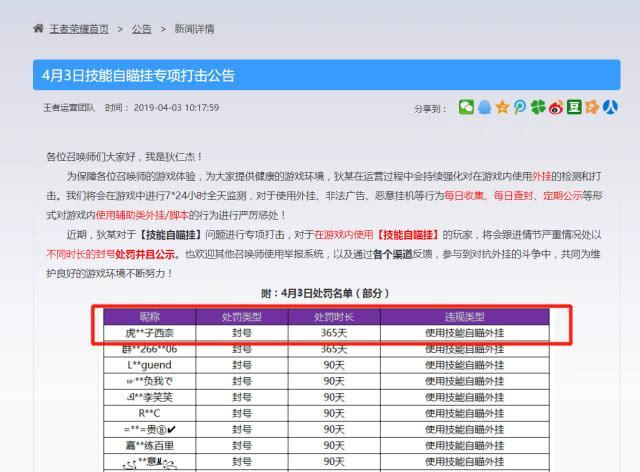Screen dimensions: 640x472
Task: Share using the orange flower icon
Action: coord(592,107)
